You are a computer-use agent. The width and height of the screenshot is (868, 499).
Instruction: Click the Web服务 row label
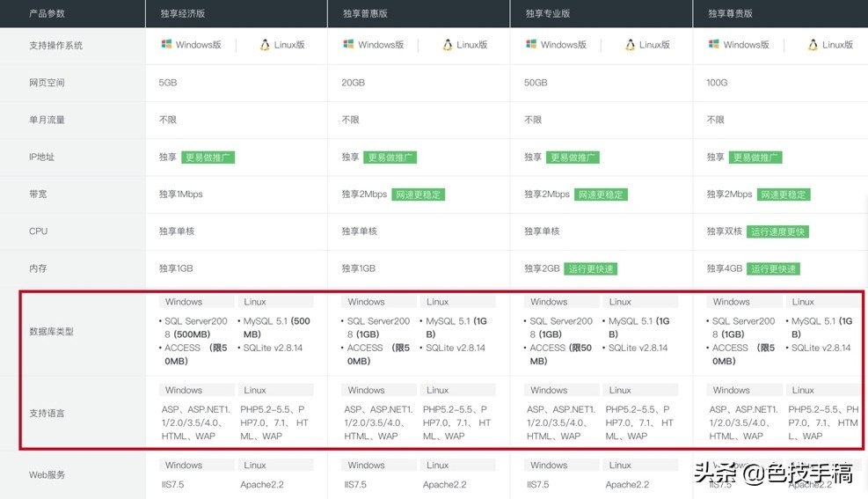47,474
